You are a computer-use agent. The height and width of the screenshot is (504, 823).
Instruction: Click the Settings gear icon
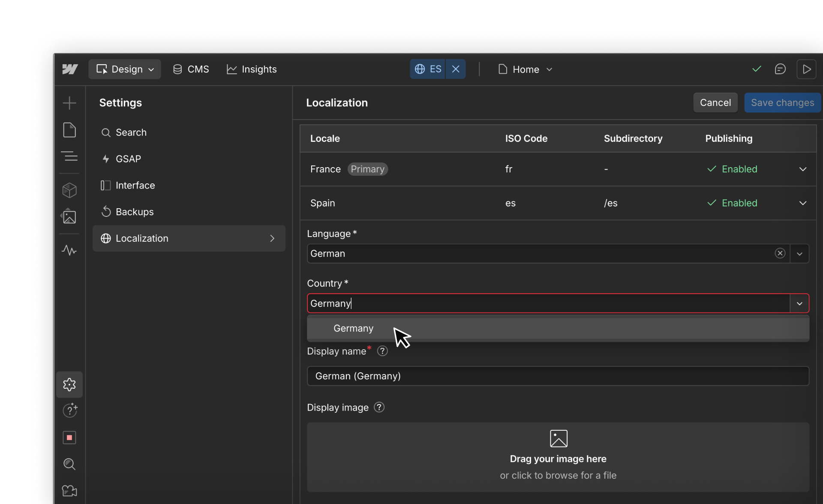coord(69,384)
